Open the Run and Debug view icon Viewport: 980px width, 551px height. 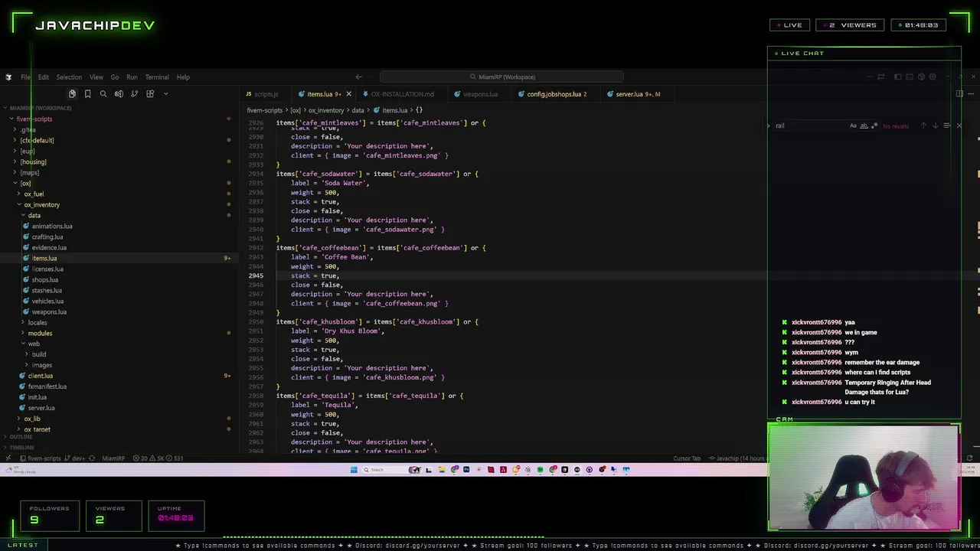click(x=119, y=94)
